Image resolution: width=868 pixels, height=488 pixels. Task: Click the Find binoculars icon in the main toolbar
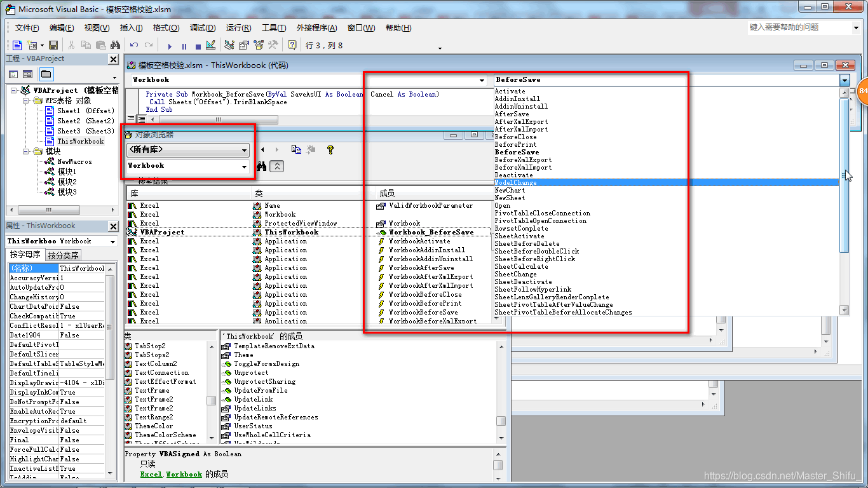click(115, 45)
